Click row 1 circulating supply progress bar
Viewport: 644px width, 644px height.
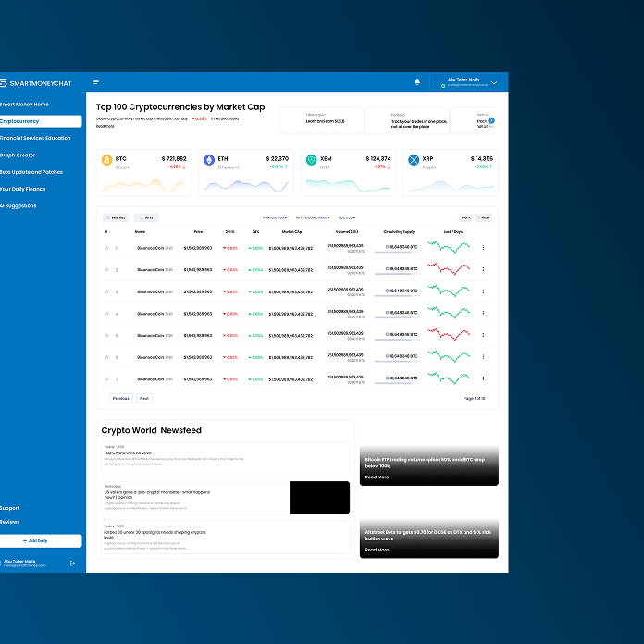click(397, 253)
